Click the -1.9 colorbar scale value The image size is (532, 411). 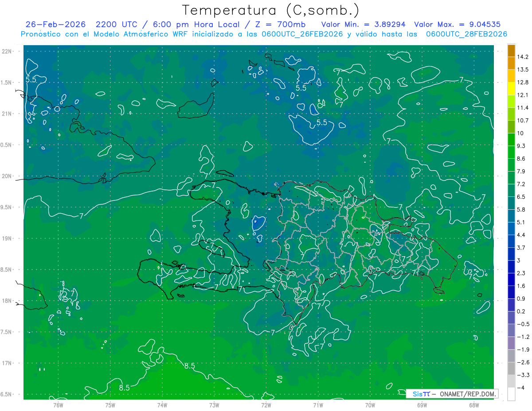[x=524, y=349]
